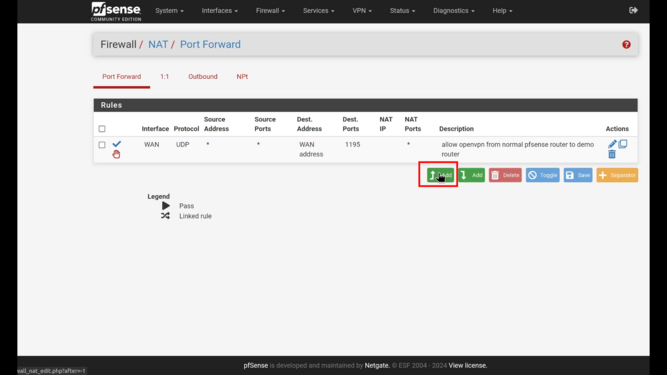Open the Interfaces dropdown menu

(x=219, y=11)
